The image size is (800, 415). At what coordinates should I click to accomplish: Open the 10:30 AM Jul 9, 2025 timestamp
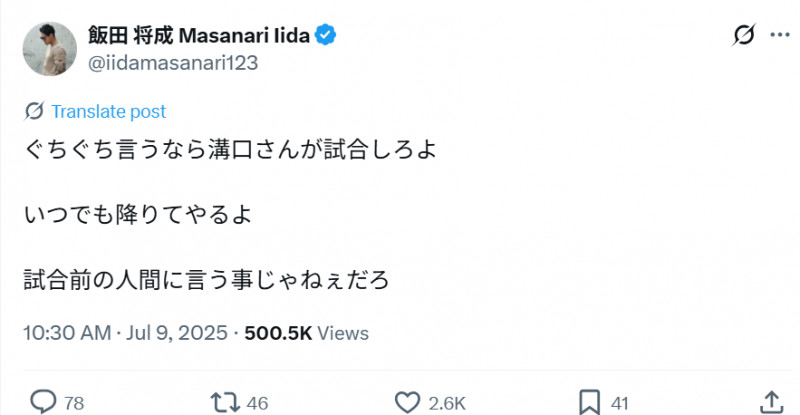click(x=129, y=332)
